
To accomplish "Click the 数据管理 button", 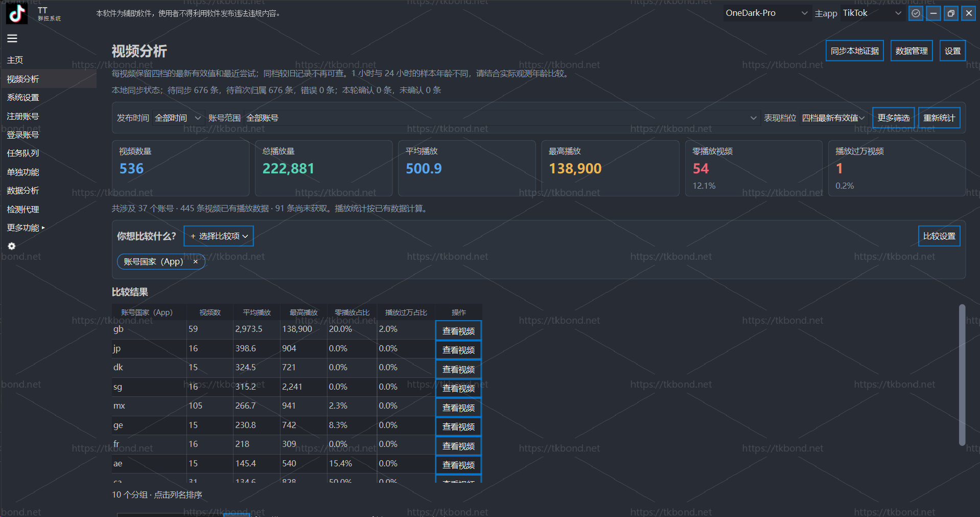I will [912, 51].
